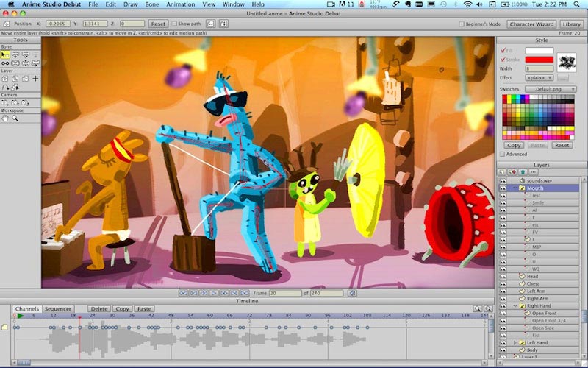Toggle Beginner's Mode checkbox
Image resolution: width=588 pixels, height=368 pixels.
(x=460, y=24)
